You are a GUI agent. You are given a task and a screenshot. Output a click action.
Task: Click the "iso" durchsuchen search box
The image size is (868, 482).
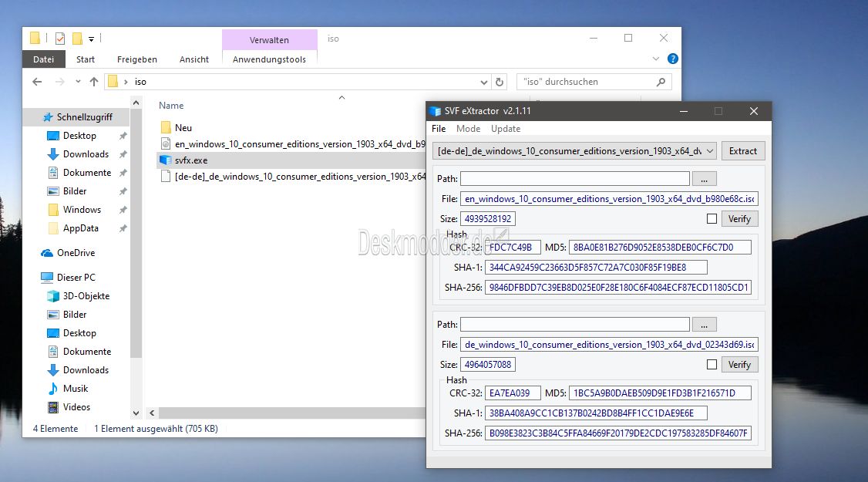coord(594,82)
